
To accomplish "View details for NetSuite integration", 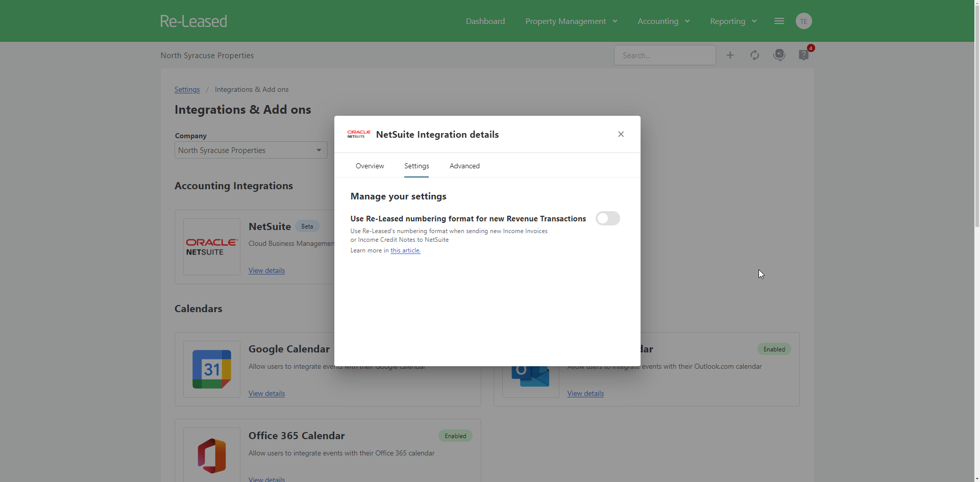I will [266, 270].
